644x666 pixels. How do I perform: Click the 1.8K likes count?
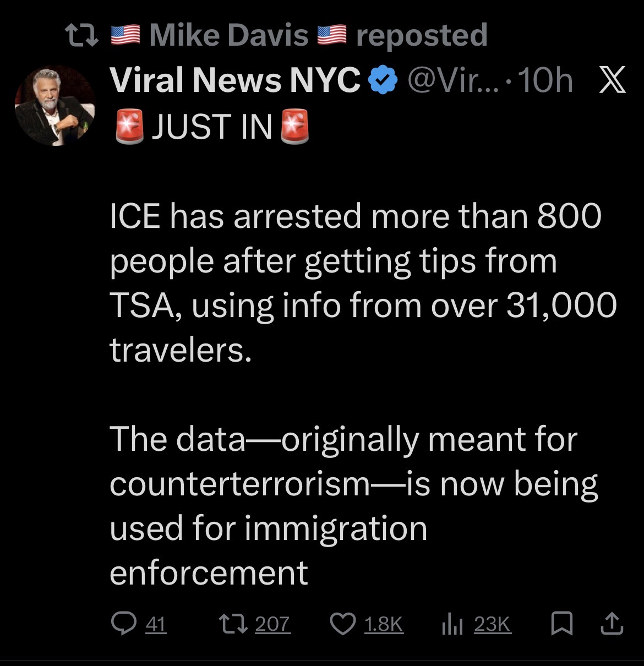pyautogui.click(x=384, y=624)
